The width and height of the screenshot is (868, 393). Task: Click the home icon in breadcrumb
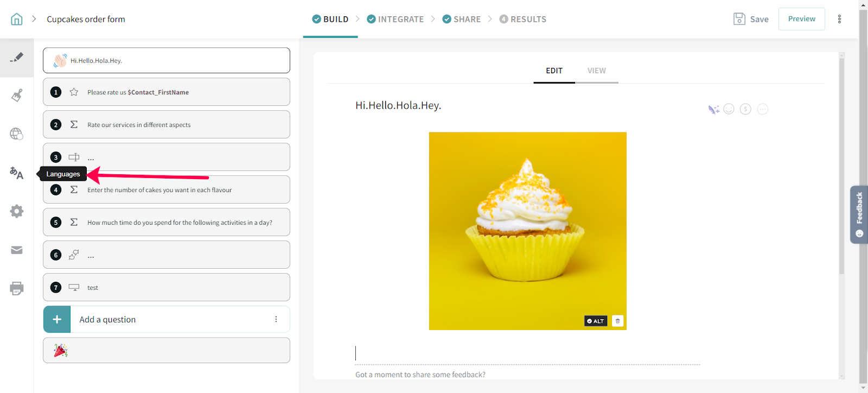point(17,19)
